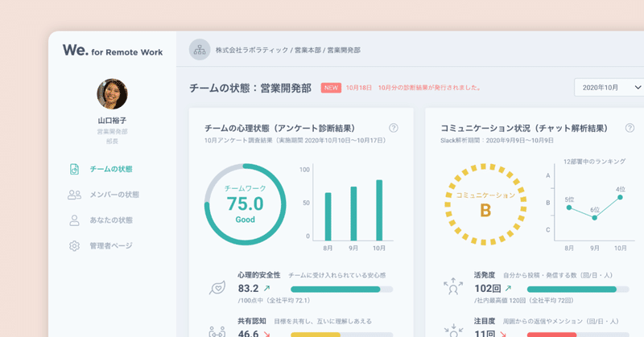The height and width of the screenshot is (337, 644).
Task: Click help icon on コミュニケーション状況 card
Action: pos(630,128)
